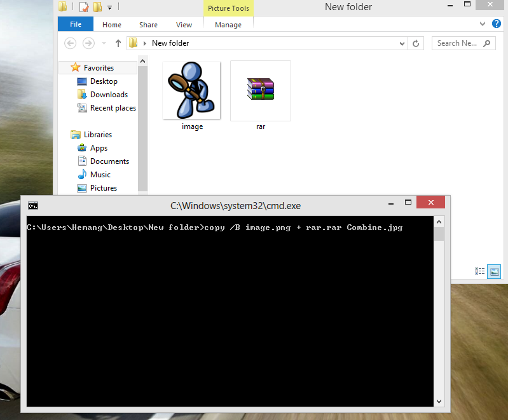Go up one folder level
508x420 pixels.
click(x=118, y=43)
